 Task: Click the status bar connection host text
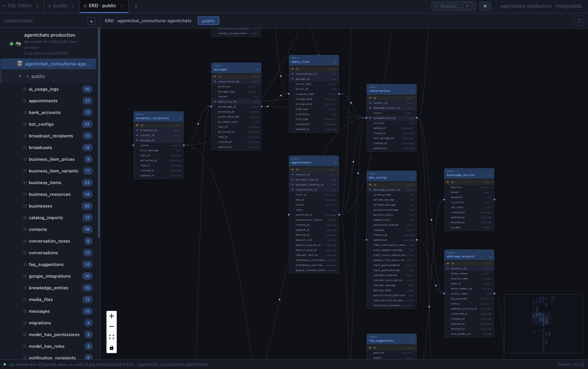tap(108, 364)
